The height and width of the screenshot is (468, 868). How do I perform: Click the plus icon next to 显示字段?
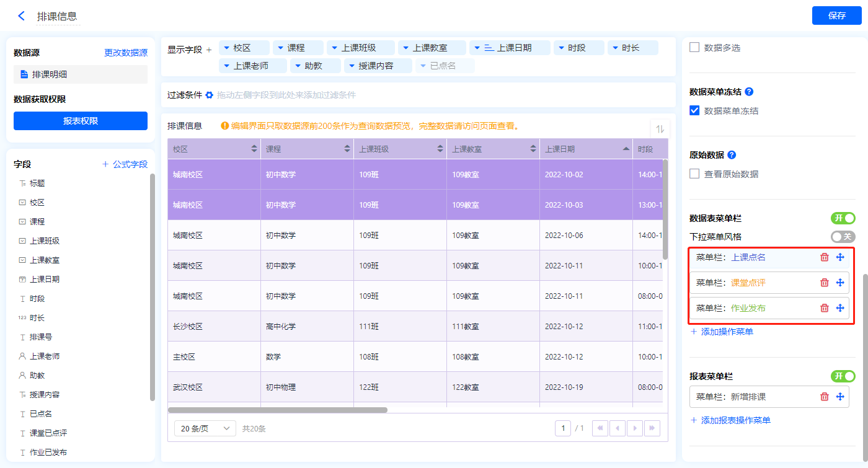(x=209, y=50)
